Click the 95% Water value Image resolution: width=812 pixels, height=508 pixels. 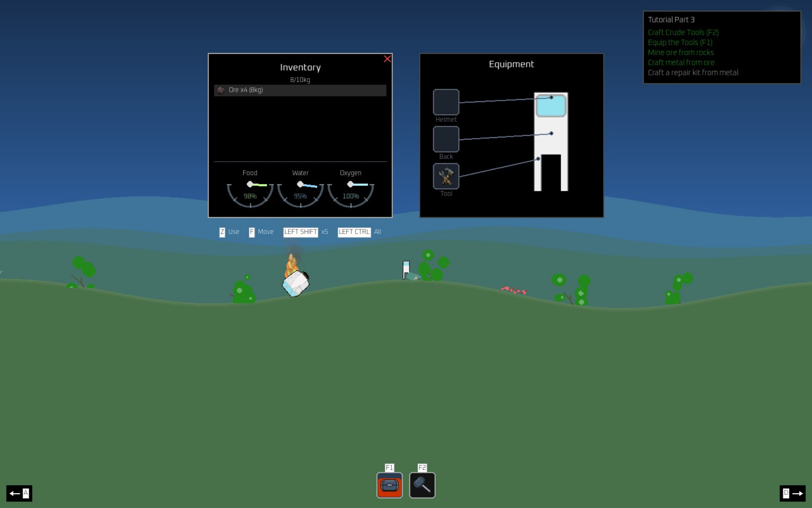pyautogui.click(x=300, y=196)
